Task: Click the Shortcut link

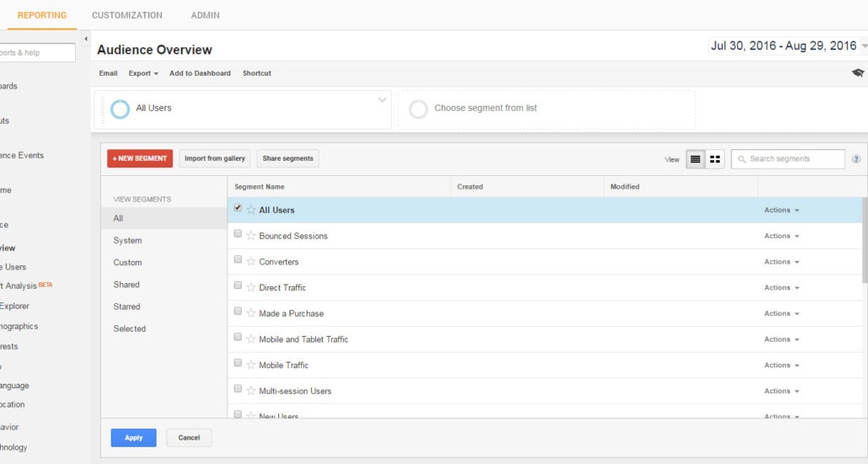Action: (257, 73)
